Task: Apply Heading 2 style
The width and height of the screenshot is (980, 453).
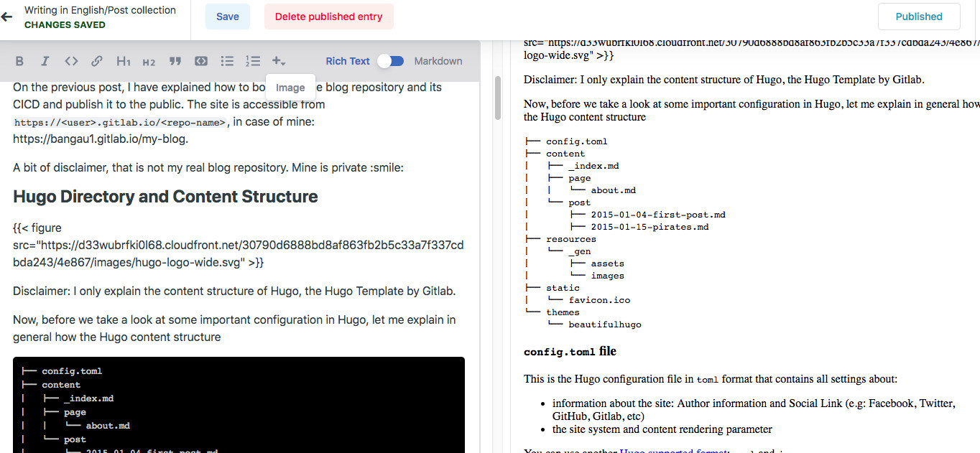Action: (149, 62)
